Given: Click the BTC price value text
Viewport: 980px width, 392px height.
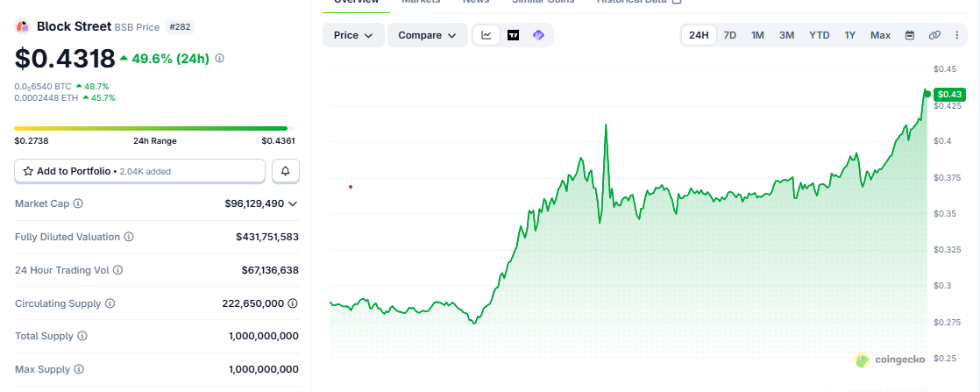Looking at the screenshot, I should pos(42,86).
